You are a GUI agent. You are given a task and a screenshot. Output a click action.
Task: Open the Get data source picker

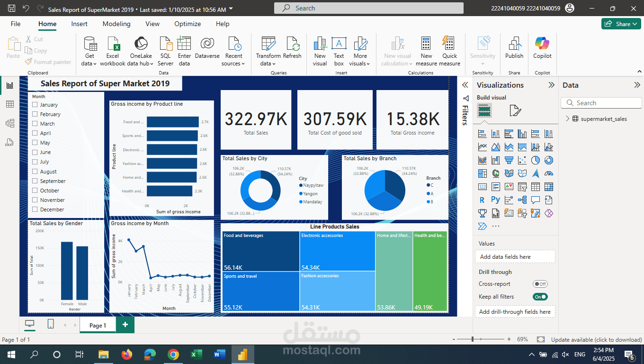(89, 51)
